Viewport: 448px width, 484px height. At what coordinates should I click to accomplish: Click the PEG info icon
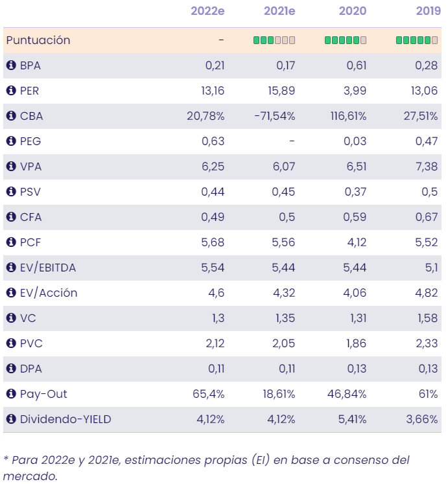tap(10, 141)
